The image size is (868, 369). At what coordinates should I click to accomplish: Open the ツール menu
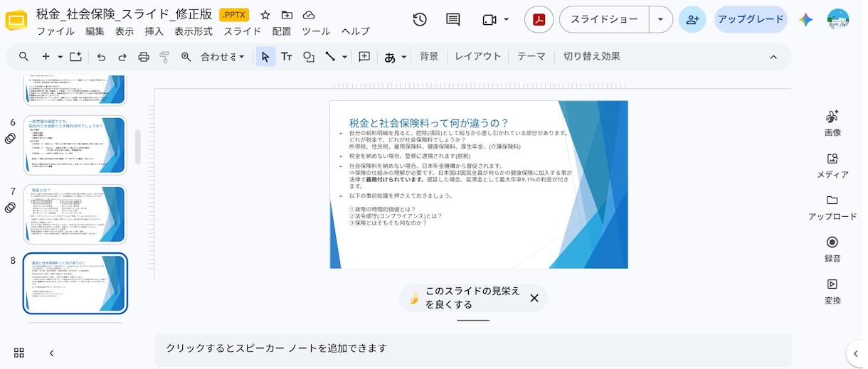[316, 31]
